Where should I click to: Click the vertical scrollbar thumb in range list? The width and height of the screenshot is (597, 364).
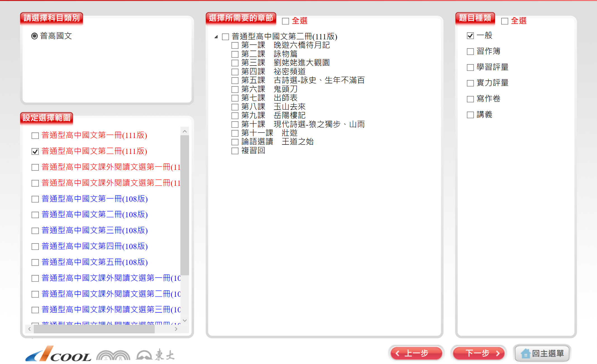pyautogui.click(x=185, y=205)
